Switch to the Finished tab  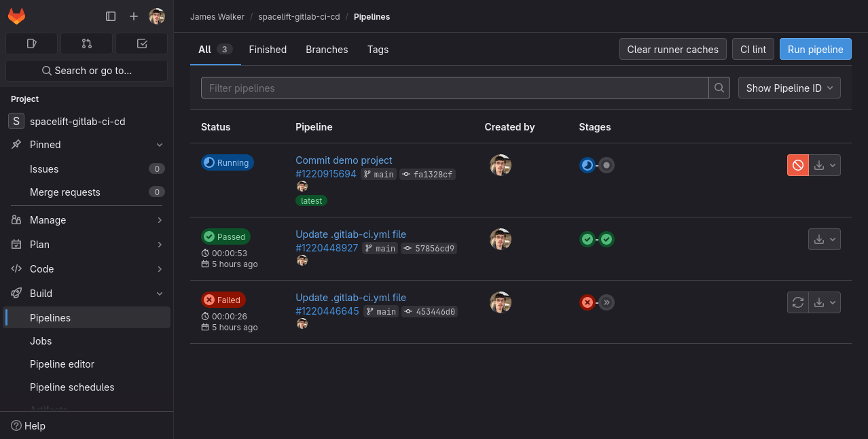(x=268, y=49)
